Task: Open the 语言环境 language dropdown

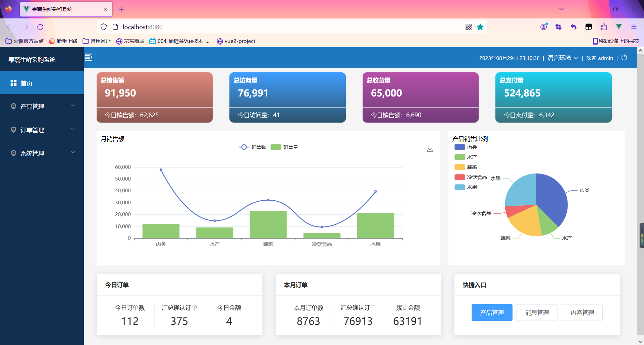Action: 562,58
